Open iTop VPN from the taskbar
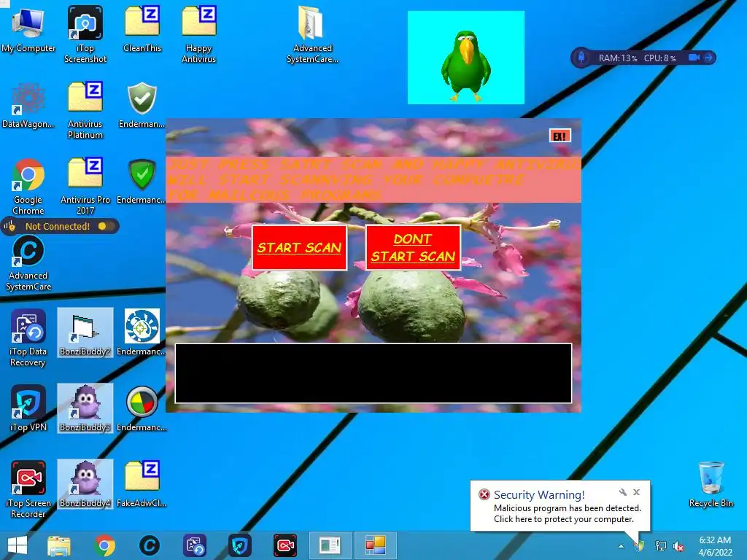Image resolution: width=747 pixels, height=560 pixels. click(239, 545)
